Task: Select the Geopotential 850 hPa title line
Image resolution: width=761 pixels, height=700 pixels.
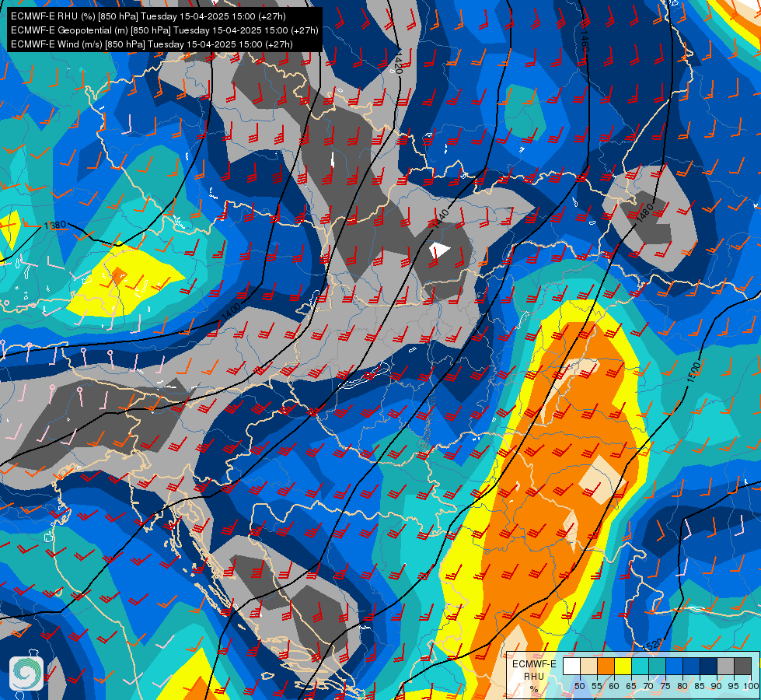Action: pos(165,30)
